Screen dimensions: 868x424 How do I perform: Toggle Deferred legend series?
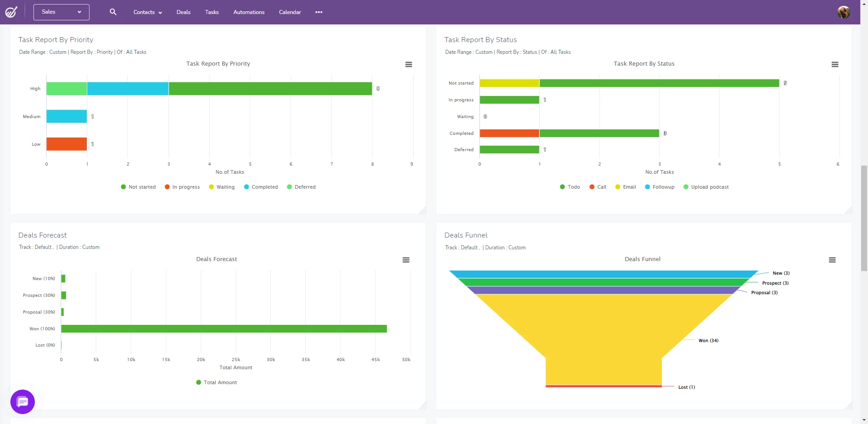click(301, 187)
